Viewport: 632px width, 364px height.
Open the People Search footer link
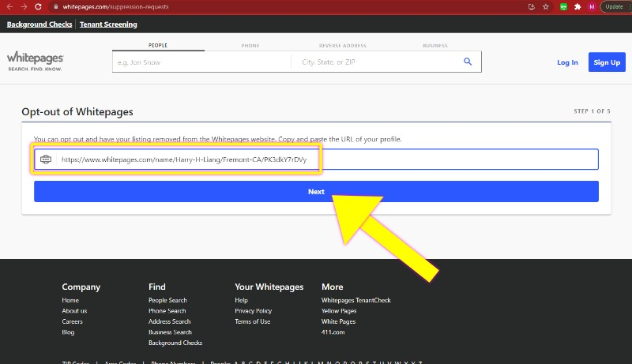(167, 300)
